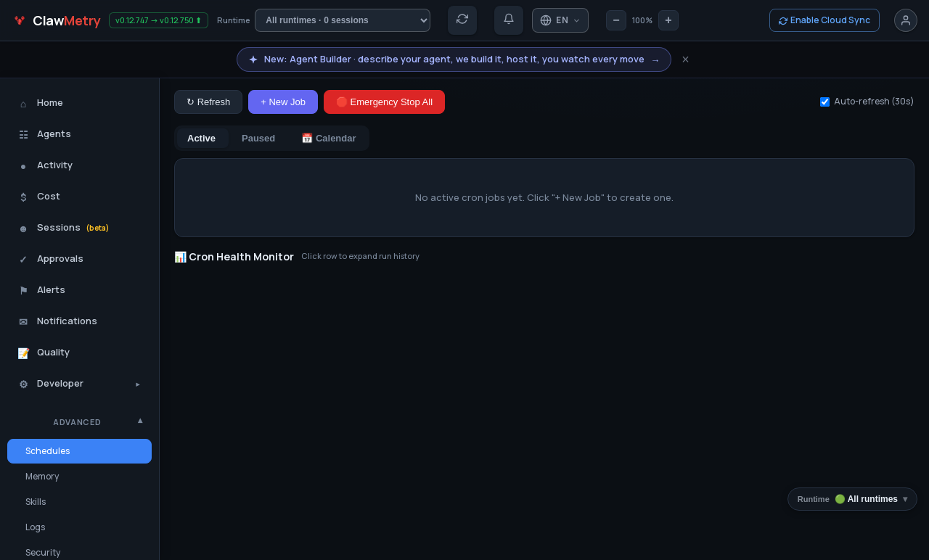Open the Approvals checkmark icon
Screen dimensions: 929x560
click(23, 259)
